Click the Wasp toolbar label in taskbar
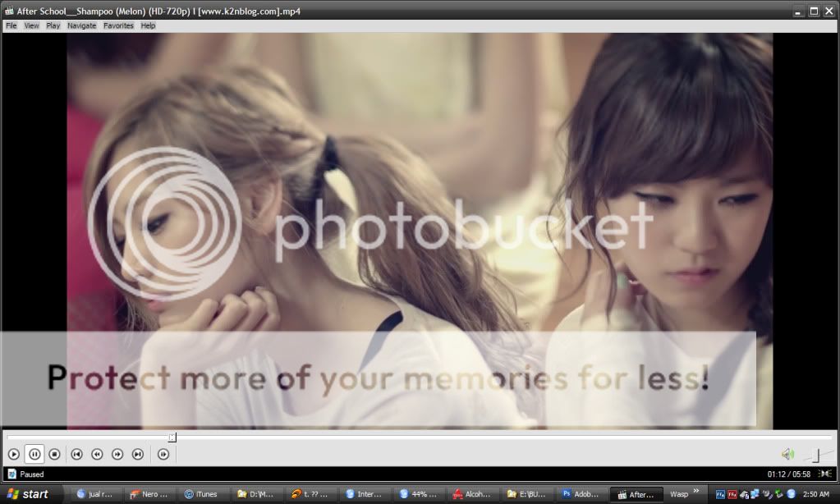The width and height of the screenshot is (840, 504). click(x=679, y=494)
